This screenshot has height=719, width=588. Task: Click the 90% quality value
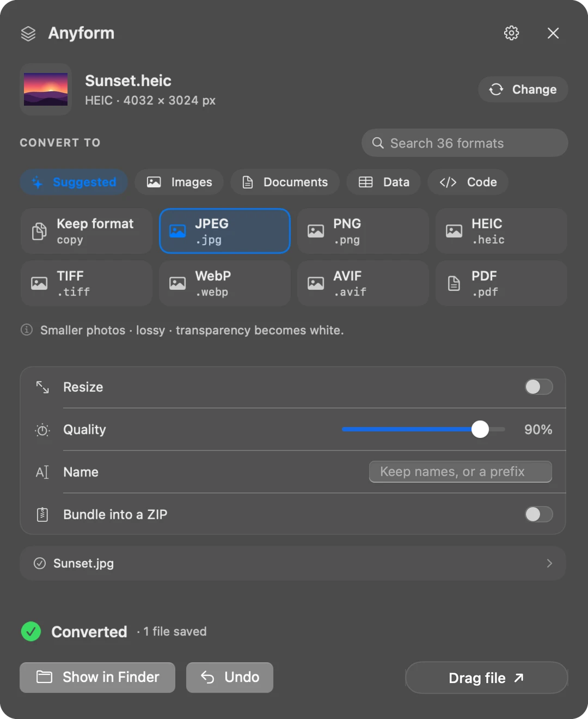click(x=538, y=429)
